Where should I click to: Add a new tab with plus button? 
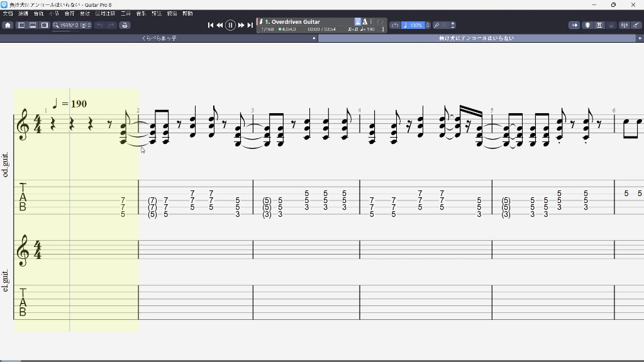pyautogui.click(x=640, y=38)
